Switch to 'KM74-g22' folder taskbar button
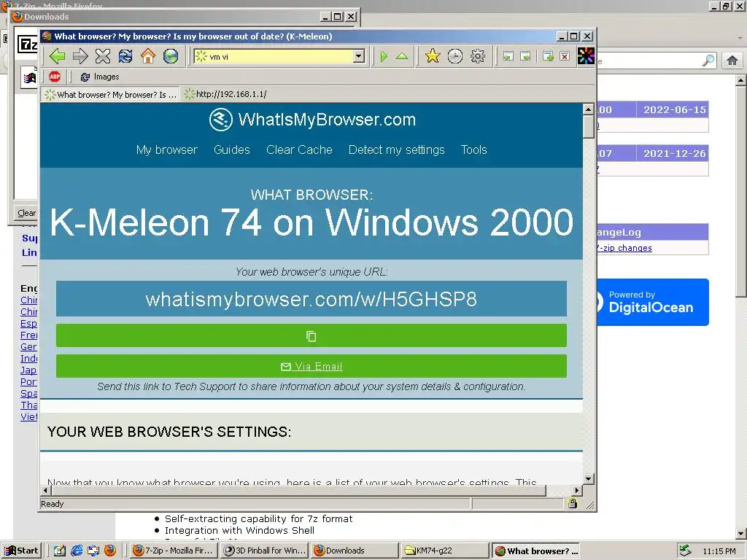This screenshot has width=747, height=560. tap(446, 551)
